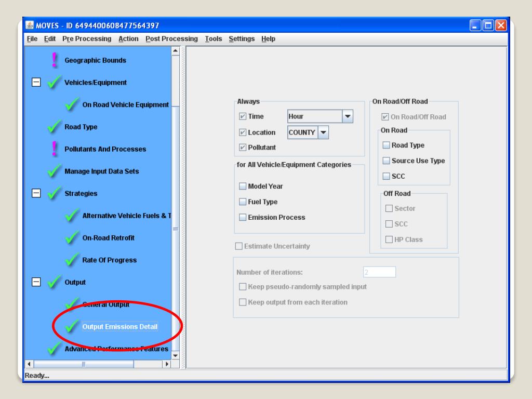This screenshot has width=532, height=399.
Task: Click the horizontal scrollbar thumb in tree panel
Action: click(84, 364)
